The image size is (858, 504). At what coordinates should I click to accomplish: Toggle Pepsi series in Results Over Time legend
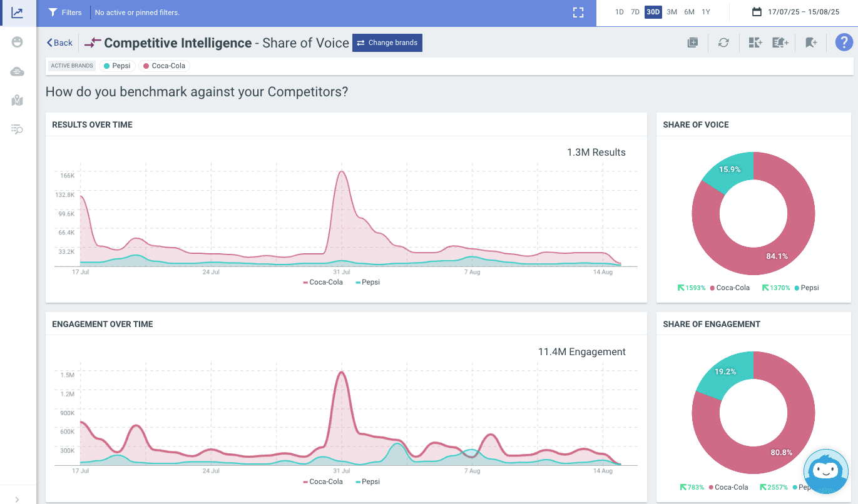368,282
